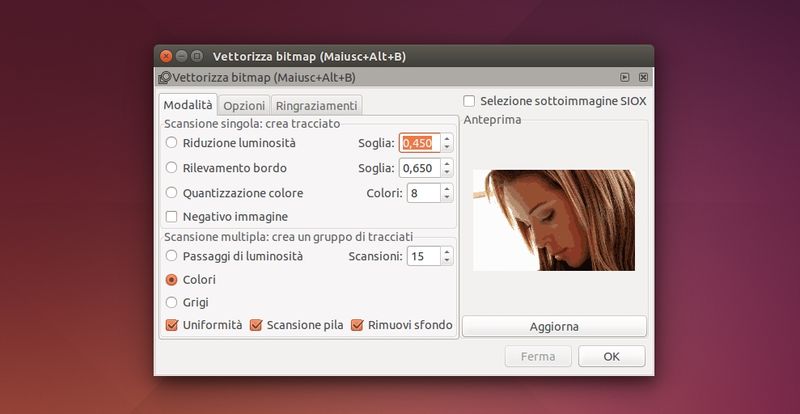Decrease Riduzione luminosità Soglia with down arrow

(x=447, y=148)
